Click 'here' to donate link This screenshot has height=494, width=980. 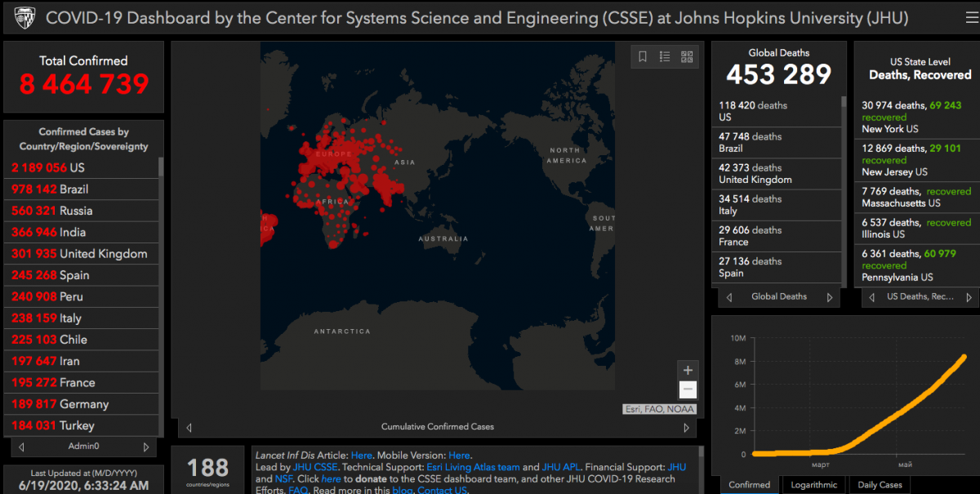(331, 478)
